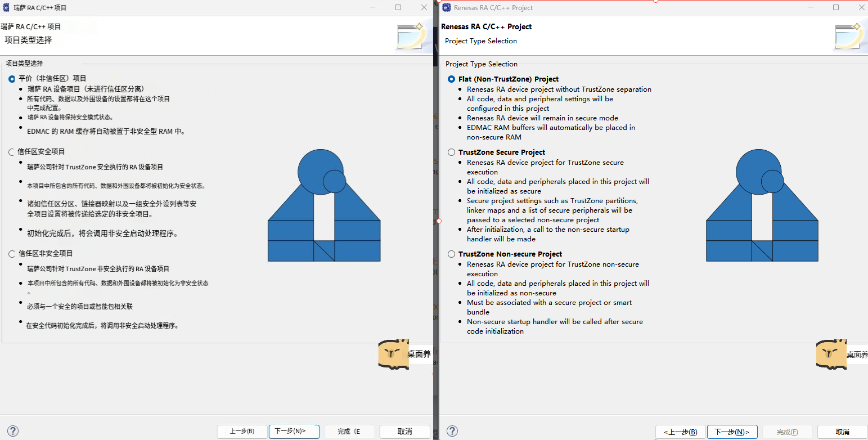Close the 瑞萨 RA C/C++ 项目 window
Image resolution: width=868 pixels, height=440 pixels.
point(424,7)
